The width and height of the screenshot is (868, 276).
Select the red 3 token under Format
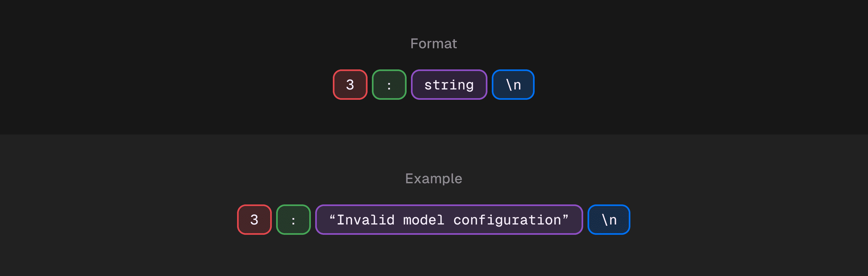click(x=350, y=85)
